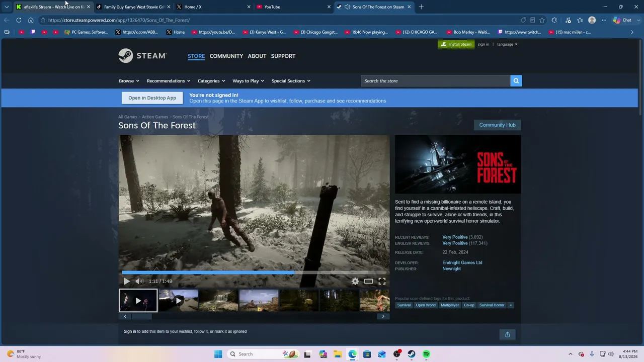The width and height of the screenshot is (644, 362).
Task: Click the 'sign in' link in header
Action: [484, 44]
